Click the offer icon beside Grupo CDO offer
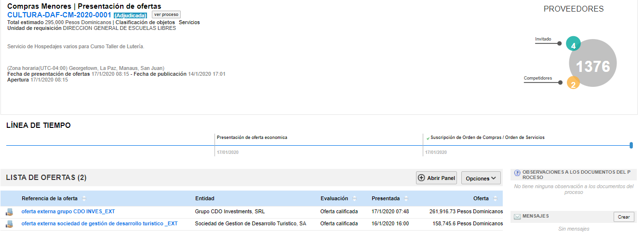This screenshot has width=644, height=234. tap(9, 212)
